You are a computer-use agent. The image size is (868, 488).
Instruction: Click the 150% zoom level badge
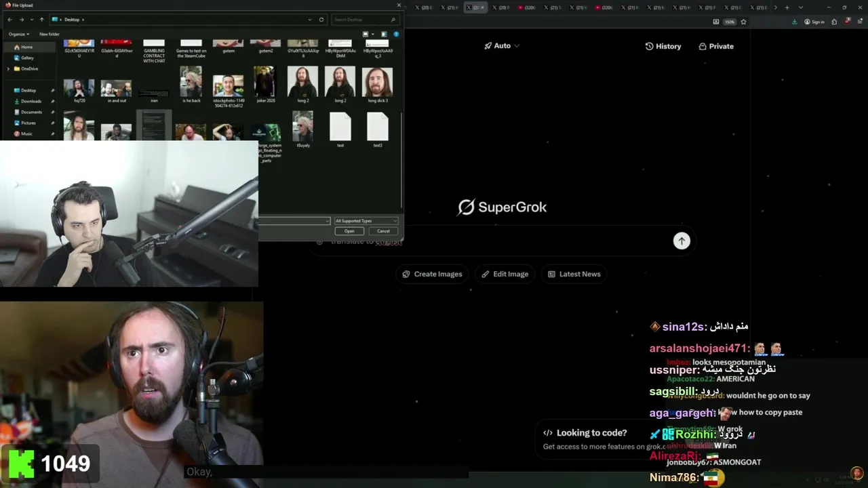pyautogui.click(x=730, y=22)
